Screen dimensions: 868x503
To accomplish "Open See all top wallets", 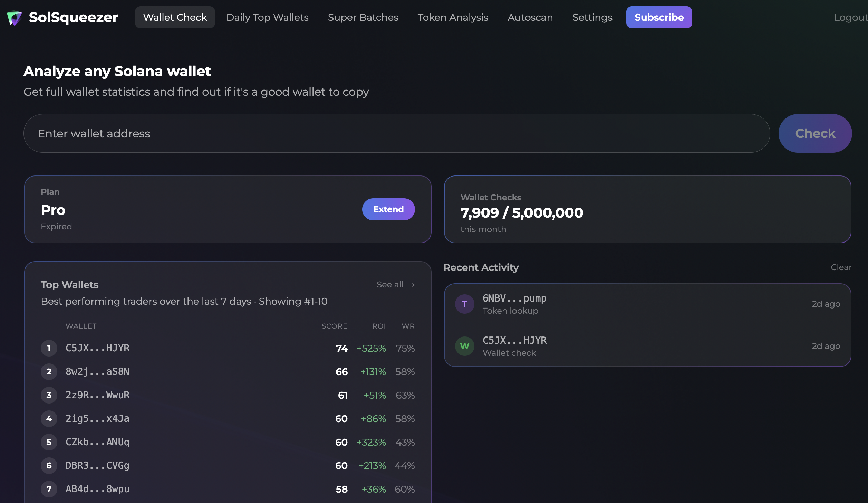I will [x=395, y=284].
